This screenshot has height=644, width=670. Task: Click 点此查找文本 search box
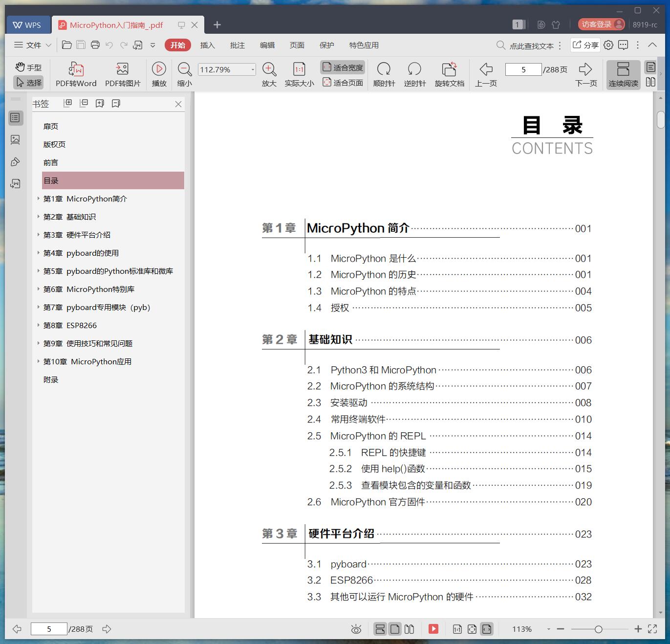pyautogui.click(x=526, y=45)
